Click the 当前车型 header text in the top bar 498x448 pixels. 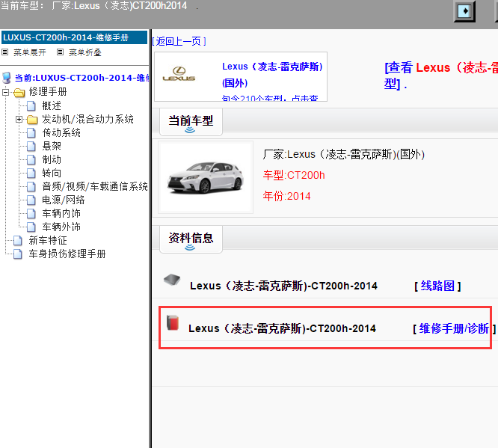tap(94, 5)
